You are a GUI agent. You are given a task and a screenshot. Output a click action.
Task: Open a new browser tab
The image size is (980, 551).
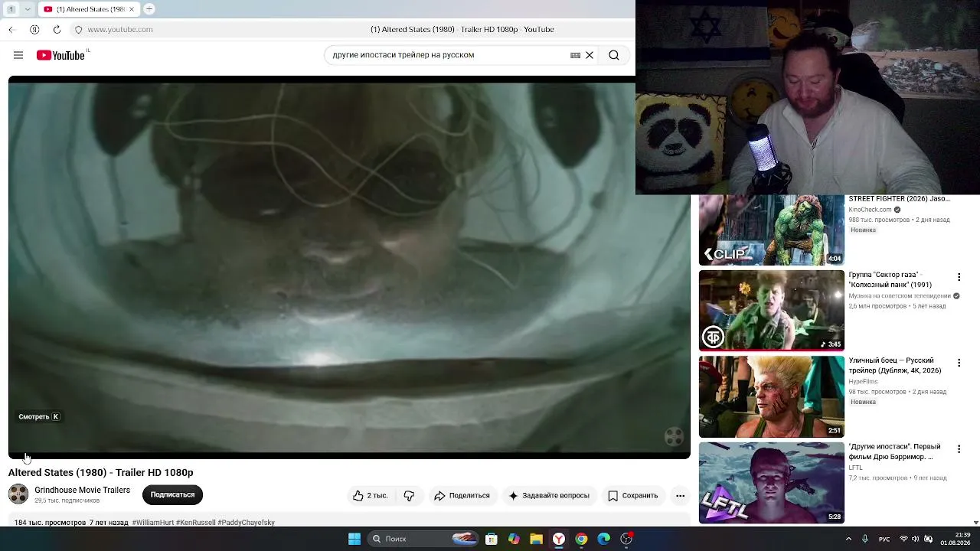149,9
